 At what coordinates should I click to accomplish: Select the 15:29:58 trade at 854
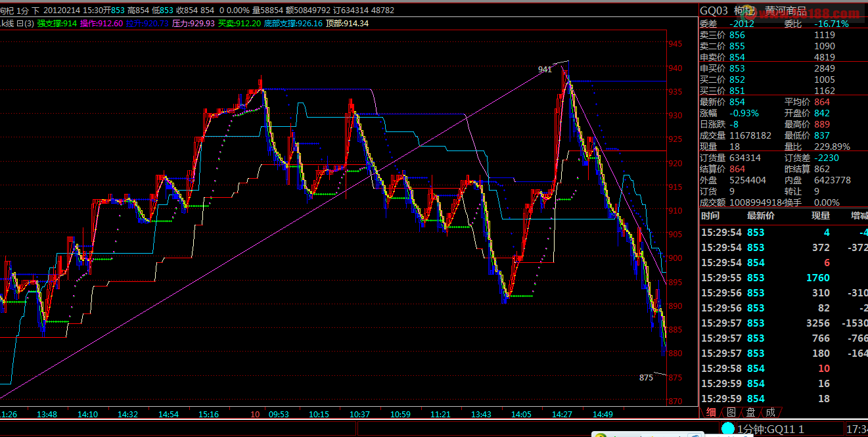tap(783, 369)
